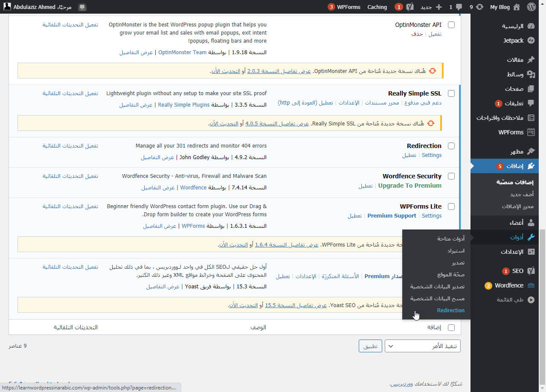
Task: Select Redirection in the tools submenu
Action: tap(451, 310)
